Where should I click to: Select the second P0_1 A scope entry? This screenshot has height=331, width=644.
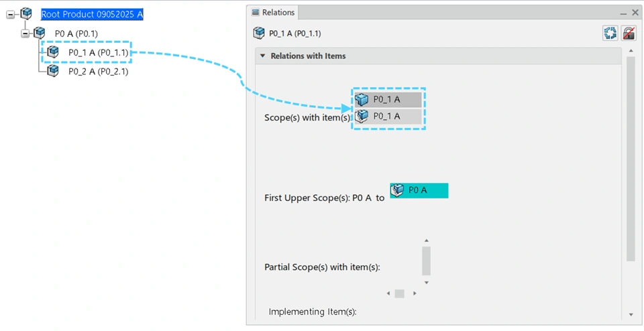pos(387,117)
